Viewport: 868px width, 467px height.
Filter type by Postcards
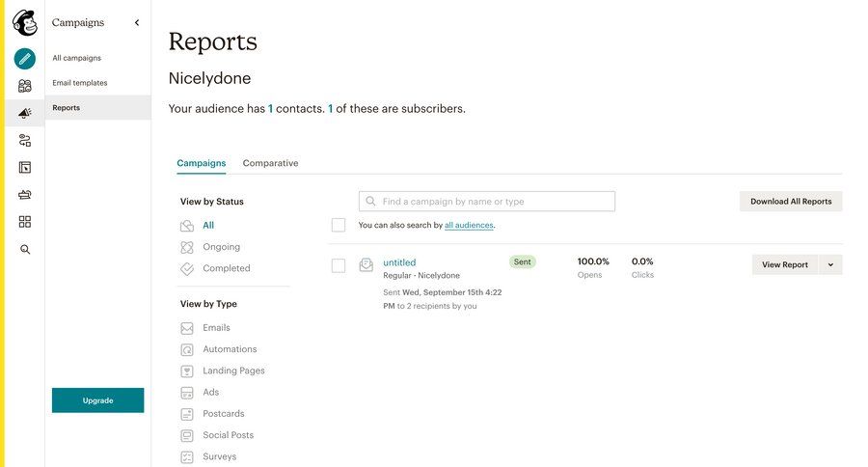(x=224, y=413)
